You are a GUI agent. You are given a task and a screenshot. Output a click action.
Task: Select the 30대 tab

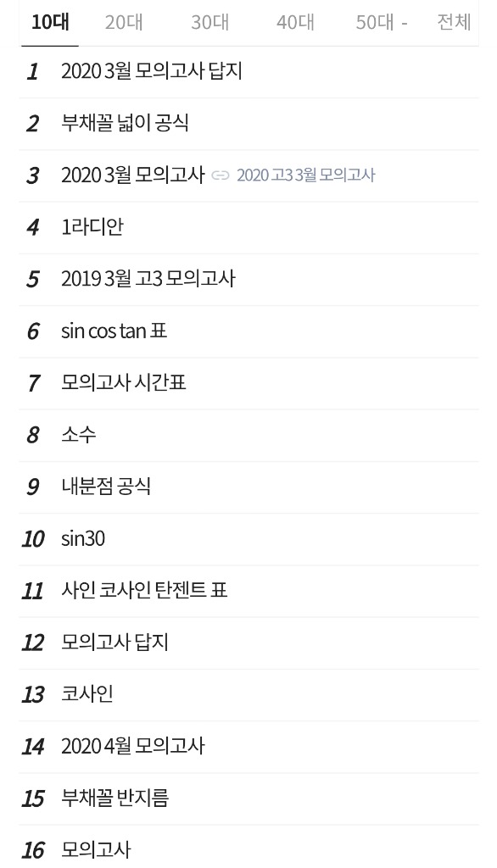point(209,22)
